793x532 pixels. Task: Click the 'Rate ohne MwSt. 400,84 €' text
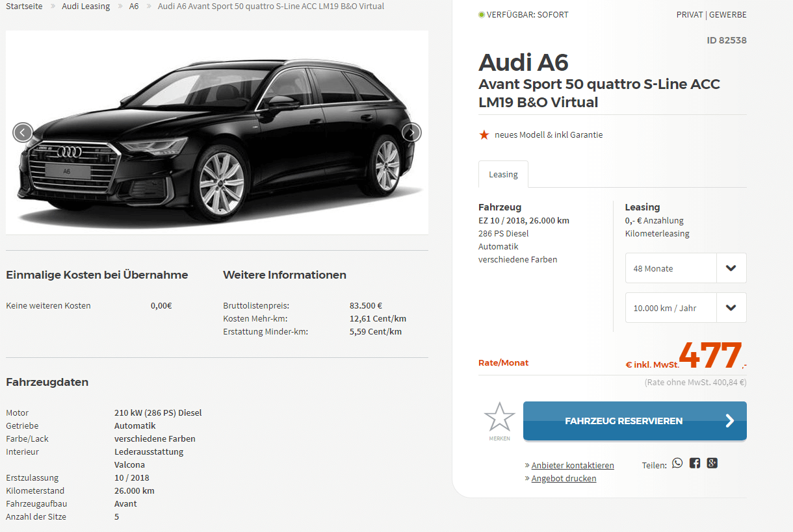click(695, 383)
